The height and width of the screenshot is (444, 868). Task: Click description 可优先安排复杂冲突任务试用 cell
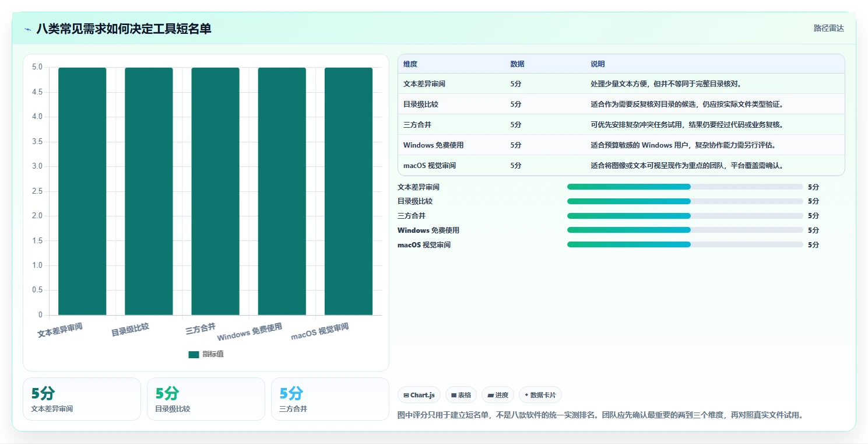point(687,125)
